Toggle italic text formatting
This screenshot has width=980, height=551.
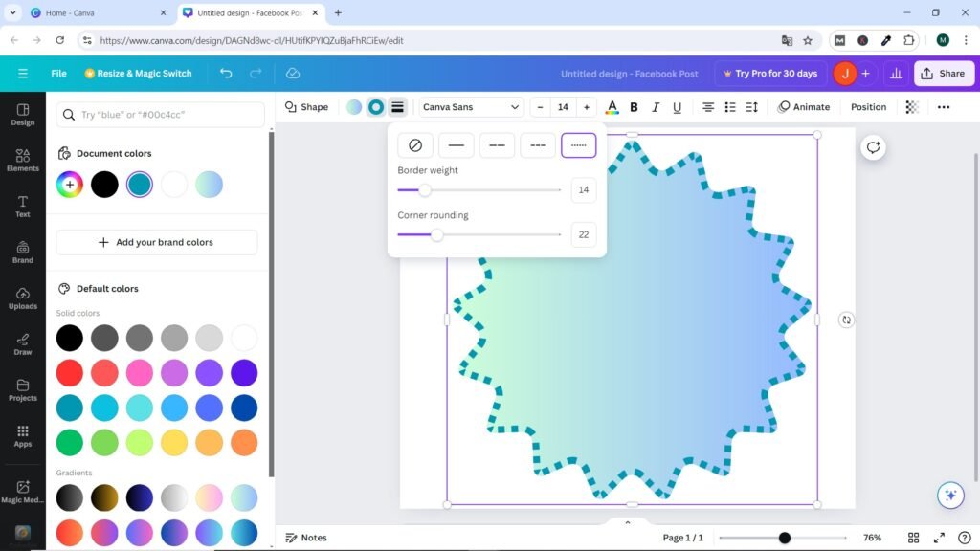coord(656,107)
